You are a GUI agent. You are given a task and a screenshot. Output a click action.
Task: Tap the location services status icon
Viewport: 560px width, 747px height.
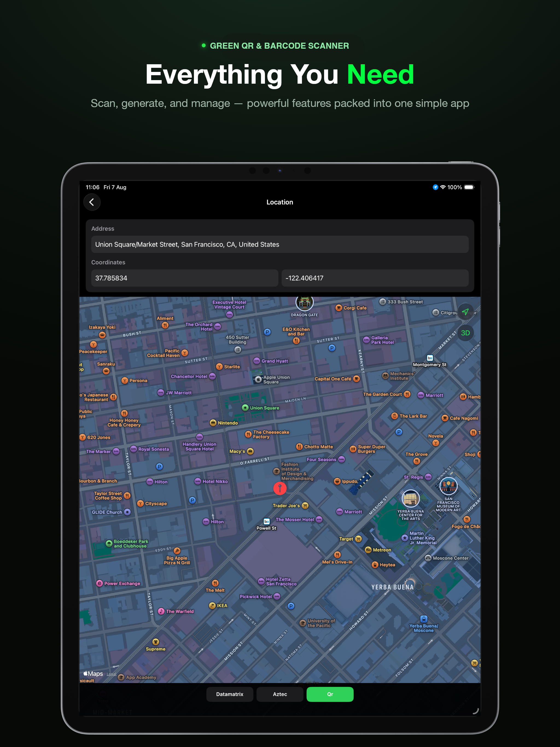point(435,187)
